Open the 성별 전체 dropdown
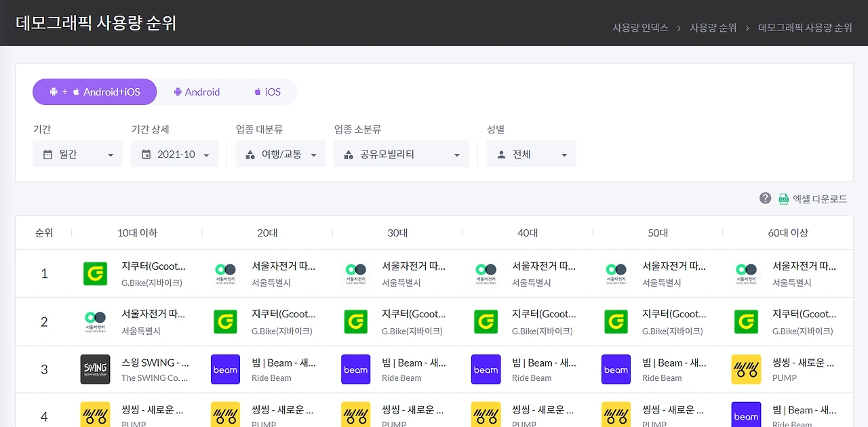 [x=532, y=155]
